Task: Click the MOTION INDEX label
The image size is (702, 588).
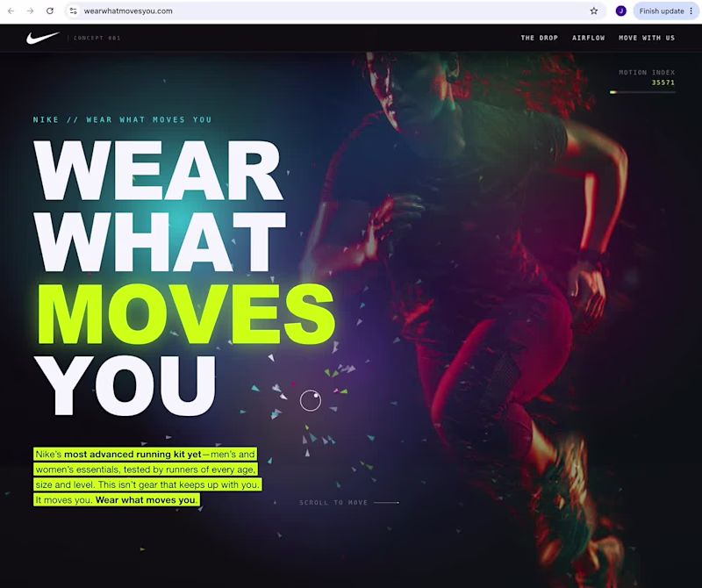Action: click(647, 73)
